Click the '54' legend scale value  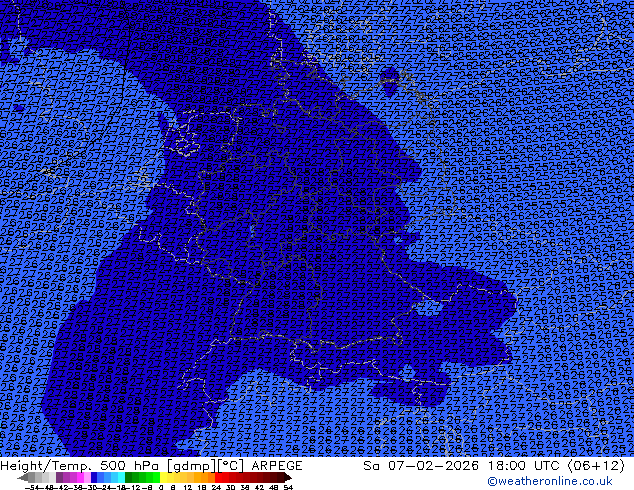288,487
